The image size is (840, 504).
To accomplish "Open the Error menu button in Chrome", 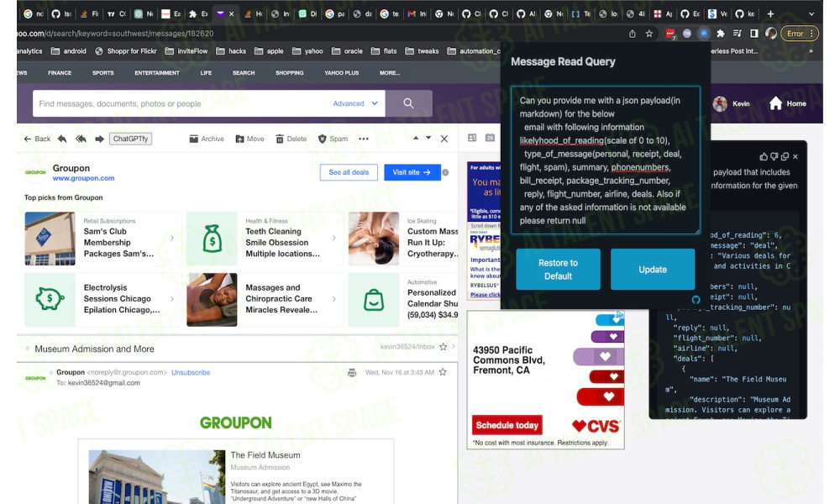I will [x=800, y=34].
